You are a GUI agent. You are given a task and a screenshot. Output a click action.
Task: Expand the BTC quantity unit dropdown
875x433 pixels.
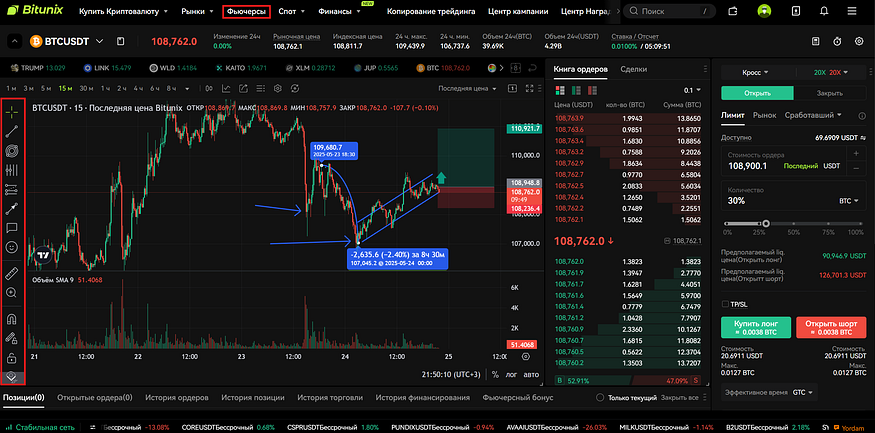(x=850, y=200)
